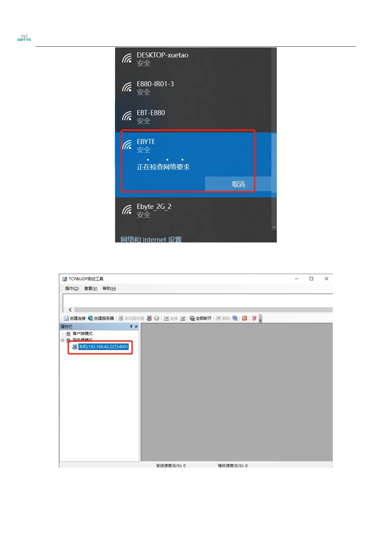Viewport: 392px width, 554px height.
Task: Click 删除 toolbar button
Action: (223, 318)
